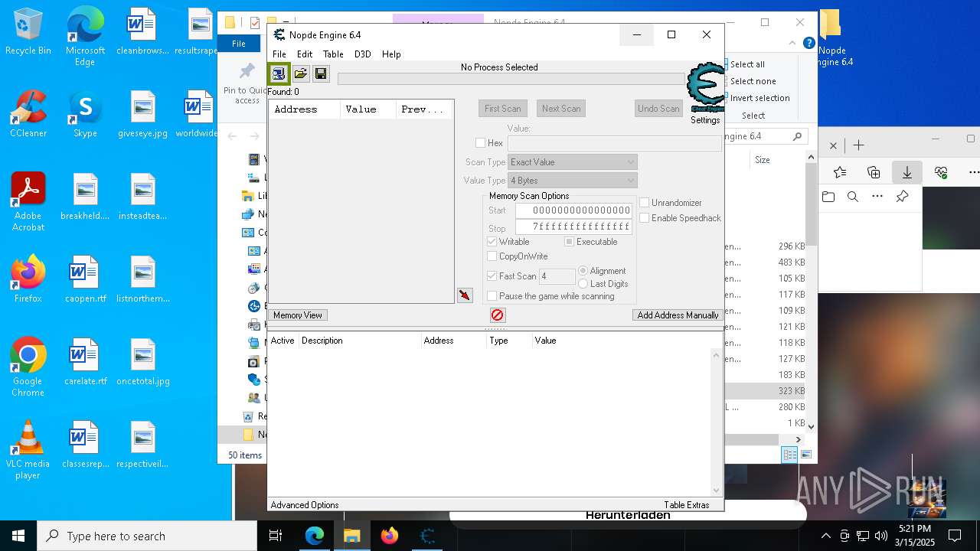Open the Scan Type dropdown

point(573,162)
